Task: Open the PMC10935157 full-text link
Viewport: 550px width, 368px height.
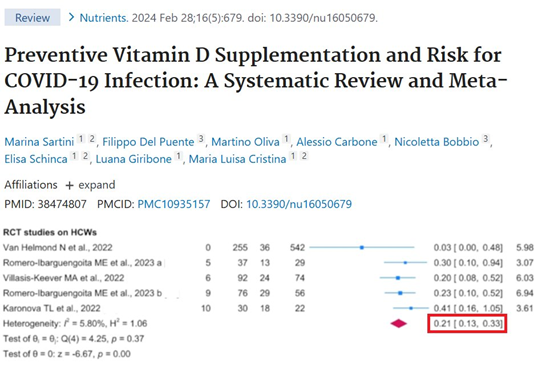Action: tap(174, 204)
